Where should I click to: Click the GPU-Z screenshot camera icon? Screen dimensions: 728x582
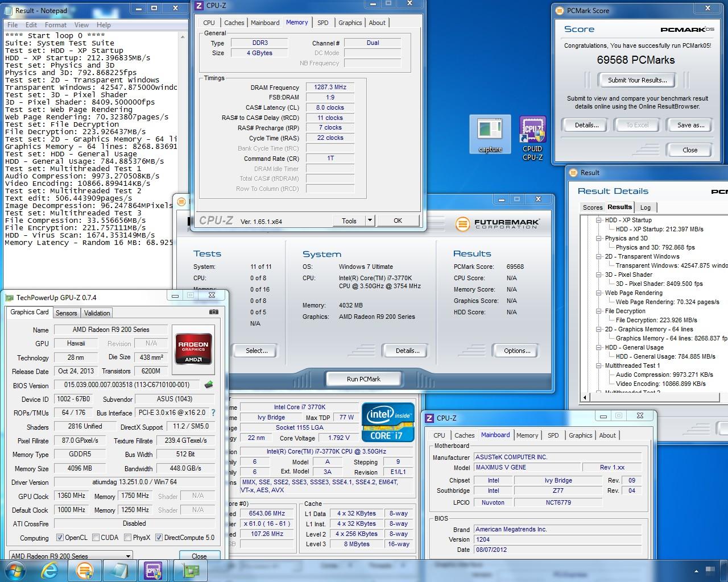213,312
